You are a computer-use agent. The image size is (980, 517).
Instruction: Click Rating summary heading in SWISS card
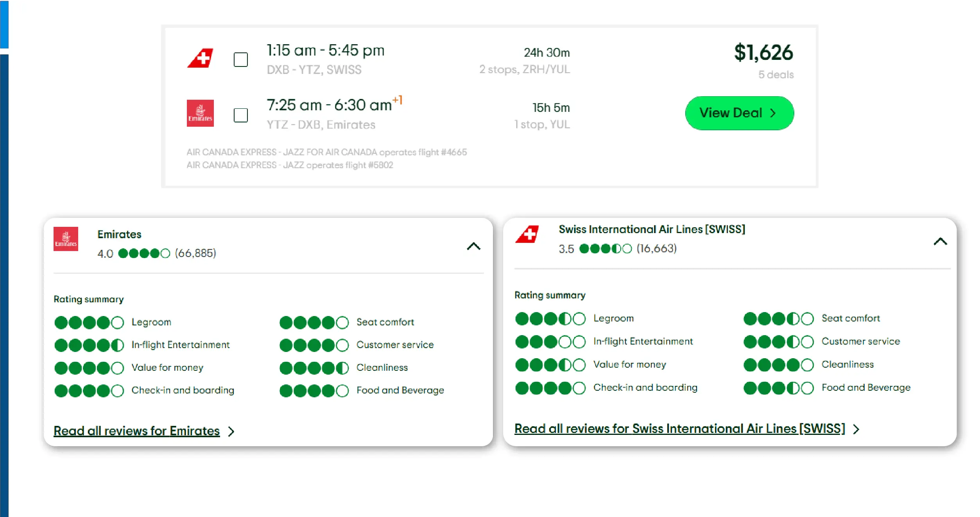550,295
